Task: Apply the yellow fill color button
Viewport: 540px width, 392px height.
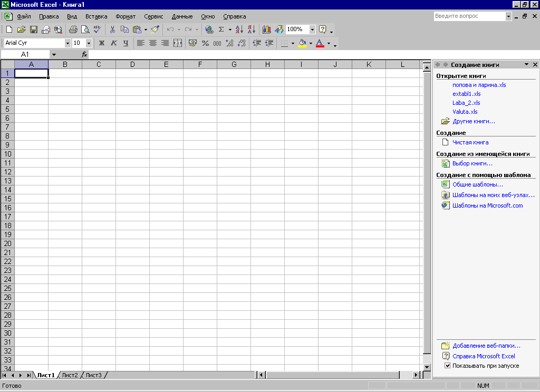Action: click(x=302, y=43)
